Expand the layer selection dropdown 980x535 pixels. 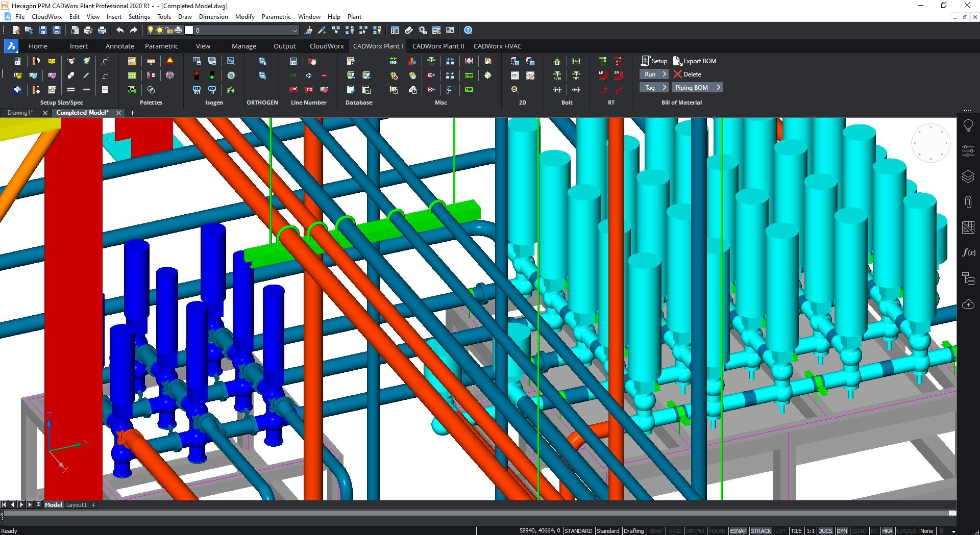pyautogui.click(x=295, y=31)
